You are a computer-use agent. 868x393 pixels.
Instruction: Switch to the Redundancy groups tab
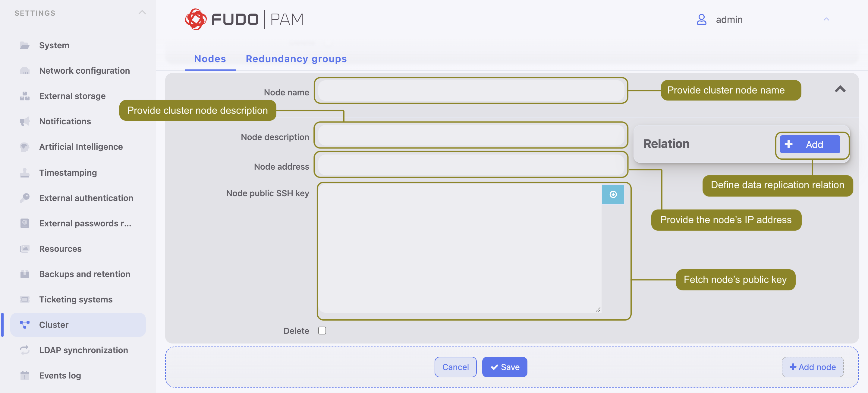point(296,59)
